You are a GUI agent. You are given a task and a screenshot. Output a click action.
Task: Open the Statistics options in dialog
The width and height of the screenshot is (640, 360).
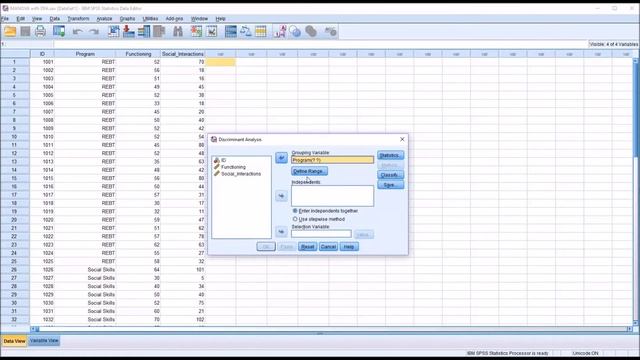391,156
